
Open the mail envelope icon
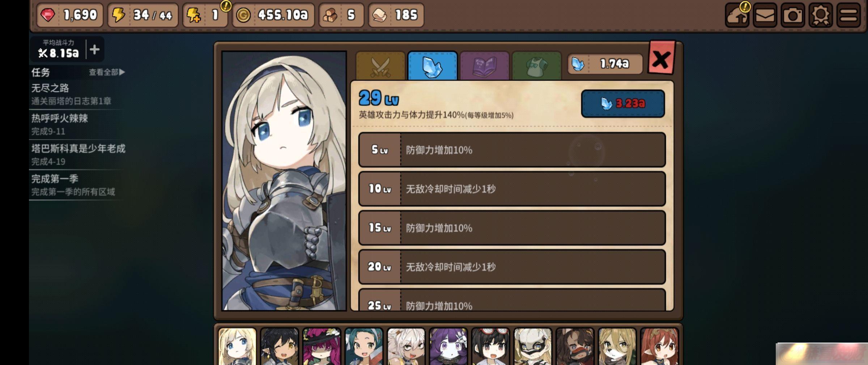(x=765, y=15)
